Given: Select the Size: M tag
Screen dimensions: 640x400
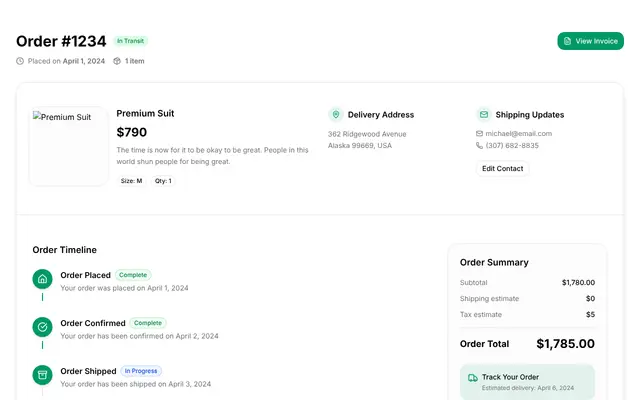Looking at the screenshot, I should 131,181.
